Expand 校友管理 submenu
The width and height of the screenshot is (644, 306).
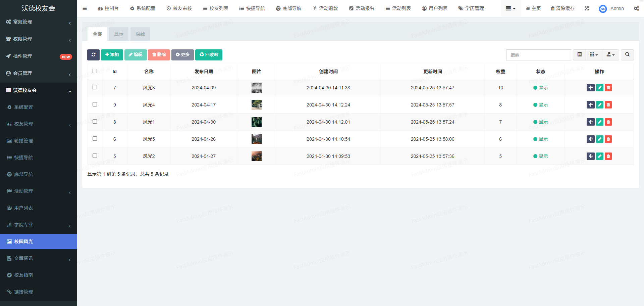coord(39,124)
